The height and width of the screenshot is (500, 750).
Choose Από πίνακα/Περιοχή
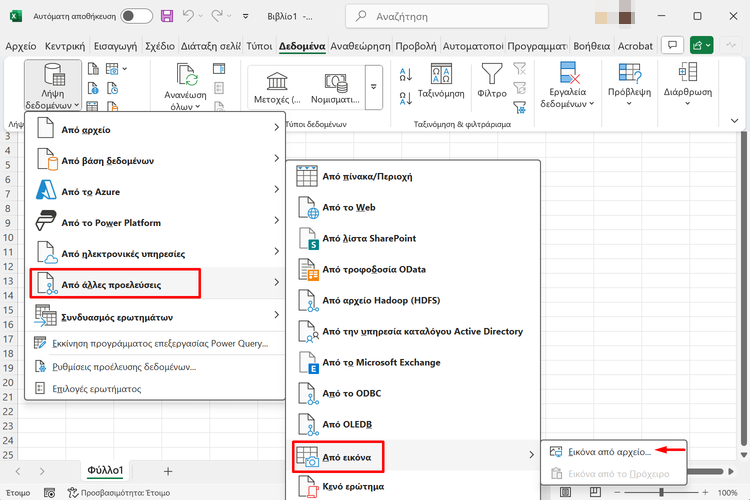[413, 177]
